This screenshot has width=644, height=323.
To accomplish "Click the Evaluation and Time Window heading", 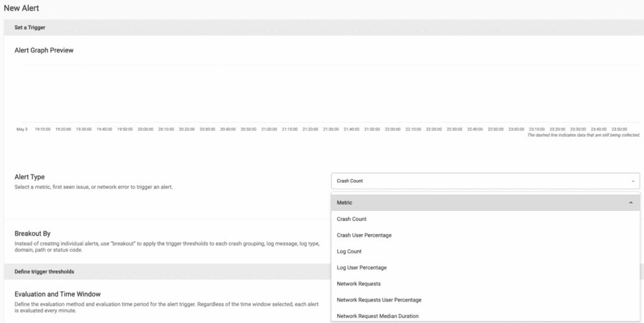I will click(x=57, y=294).
